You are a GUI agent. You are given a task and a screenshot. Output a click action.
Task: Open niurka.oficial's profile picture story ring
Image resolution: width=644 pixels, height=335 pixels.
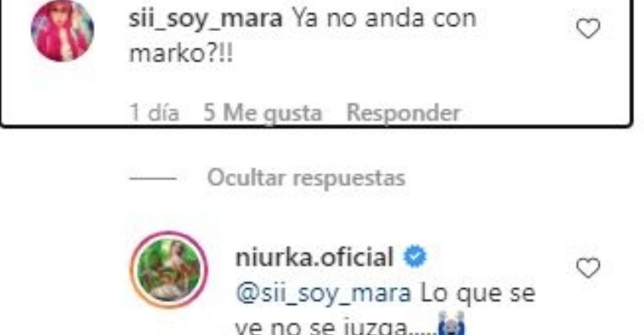coord(169,270)
